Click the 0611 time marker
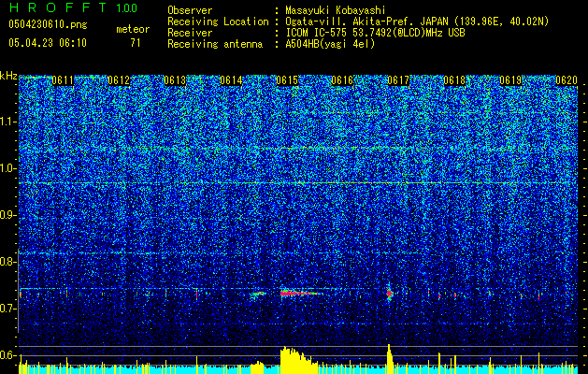The width and height of the screenshot is (588, 374). (x=63, y=80)
